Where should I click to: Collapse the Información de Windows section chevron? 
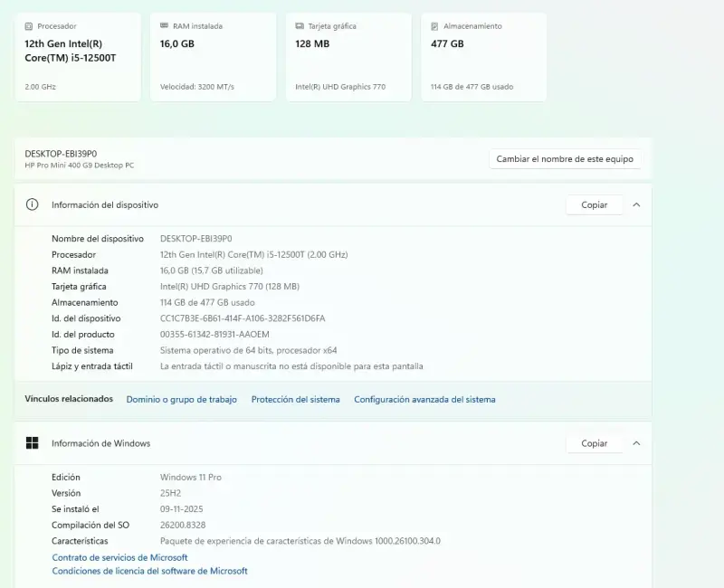tap(636, 443)
